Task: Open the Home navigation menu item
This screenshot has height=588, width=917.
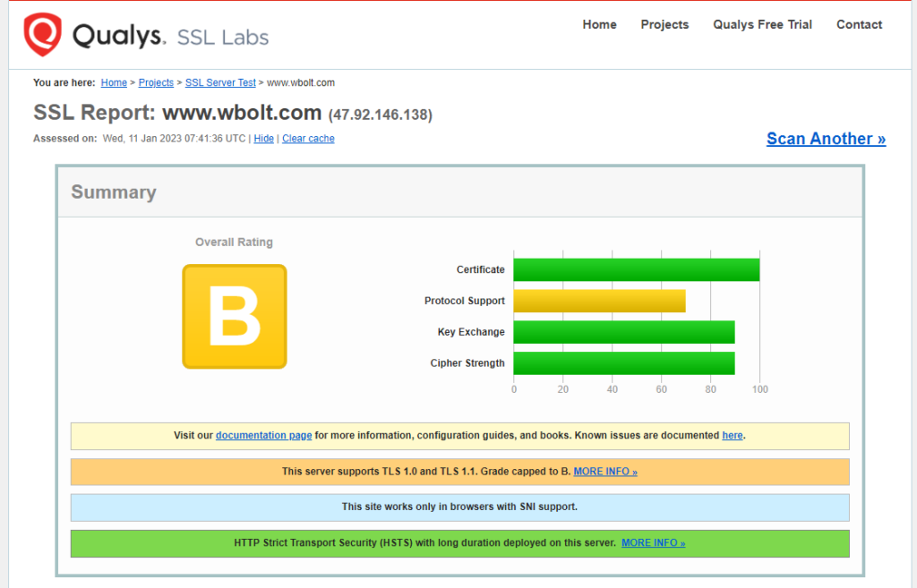Action: 599,24
